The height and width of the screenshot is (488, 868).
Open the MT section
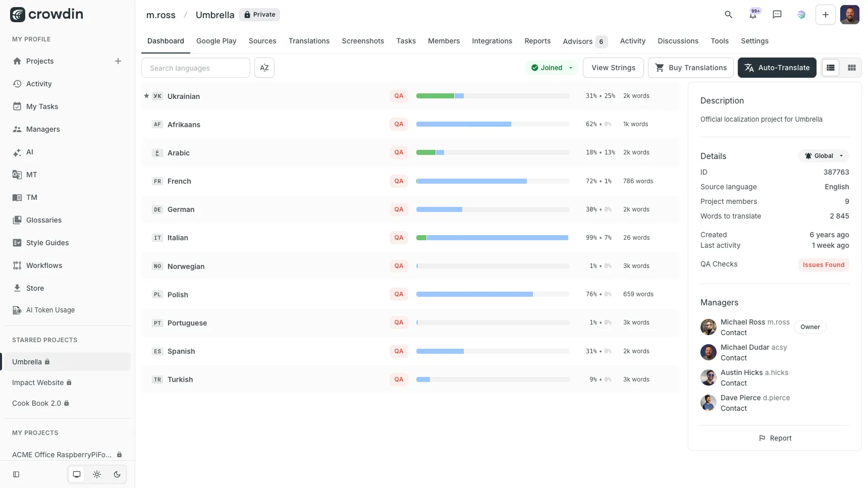[31, 175]
